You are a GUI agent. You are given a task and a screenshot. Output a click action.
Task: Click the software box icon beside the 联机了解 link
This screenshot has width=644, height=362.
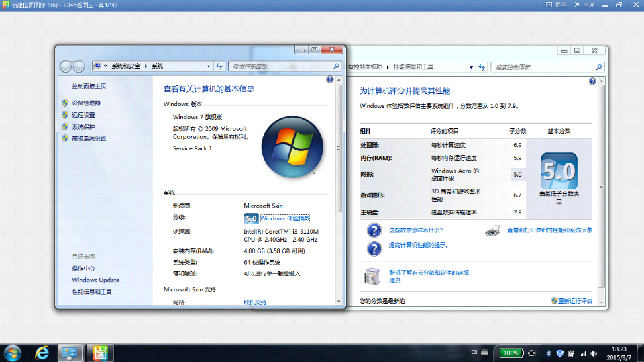372,276
